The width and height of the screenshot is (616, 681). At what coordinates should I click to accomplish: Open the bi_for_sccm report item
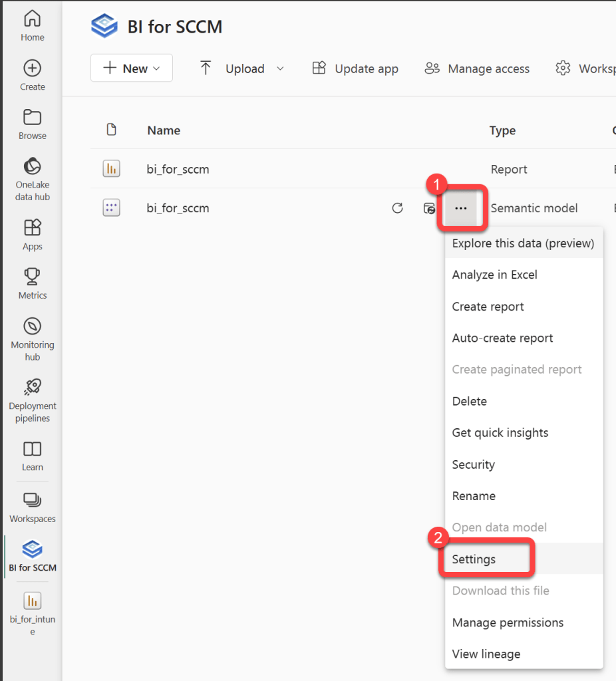point(178,170)
